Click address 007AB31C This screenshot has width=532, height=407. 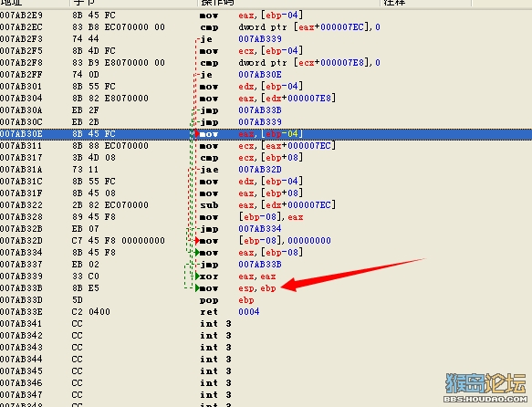pos(21,182)
